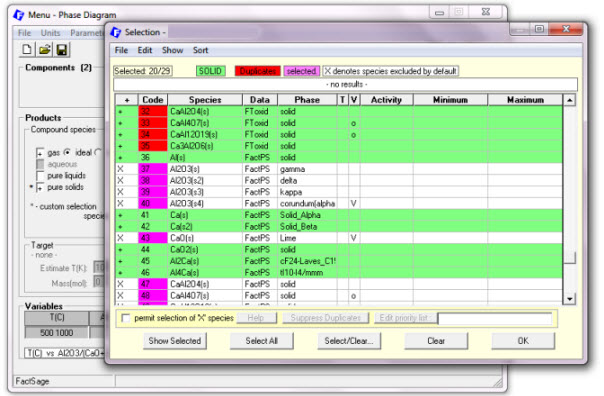Image resolution: width=604 pixels, height=396 pixels.
Task: Open the Show menu in Selection window
Action: pos(172,50)
